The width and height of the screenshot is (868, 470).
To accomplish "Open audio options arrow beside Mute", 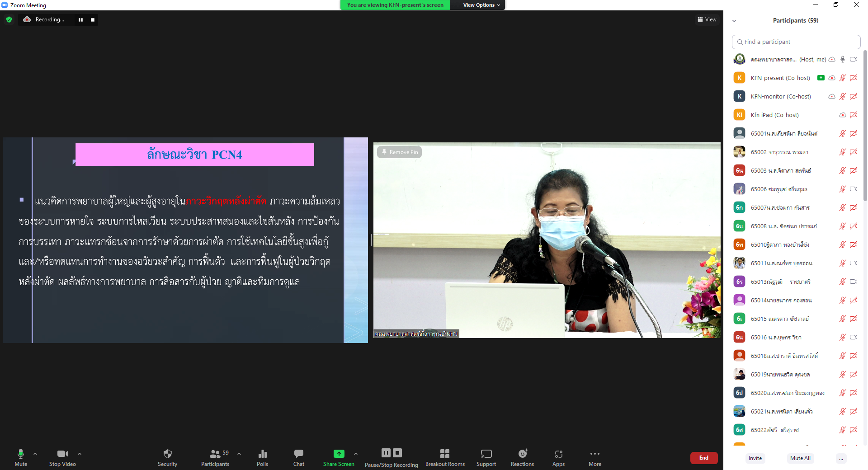I will coord(35,454).
